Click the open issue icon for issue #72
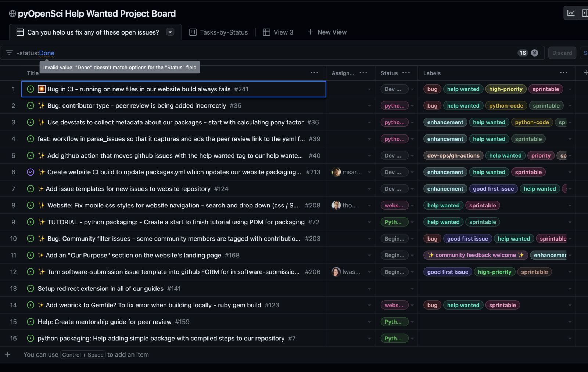Viewport: 588px width, 372px height. click(31, 222)
